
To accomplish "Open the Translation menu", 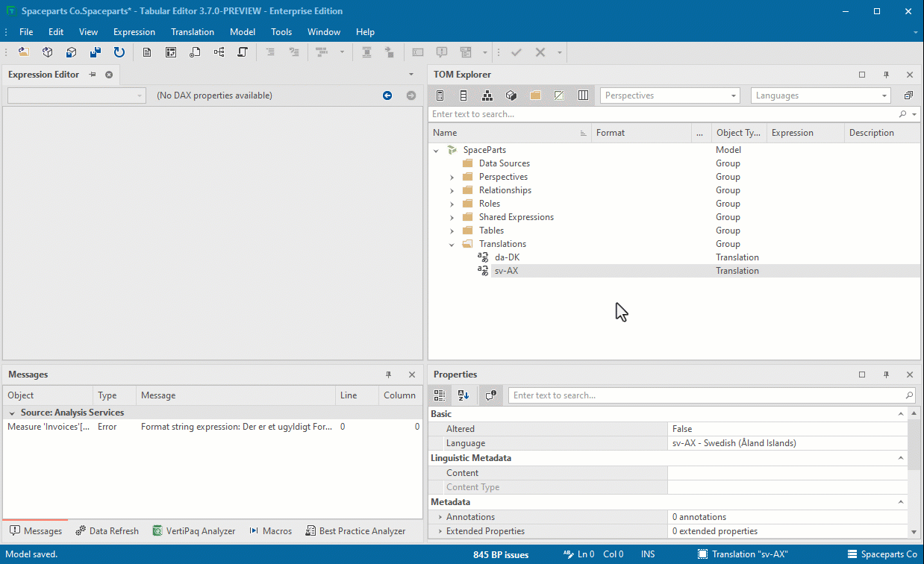I will 192,32.
